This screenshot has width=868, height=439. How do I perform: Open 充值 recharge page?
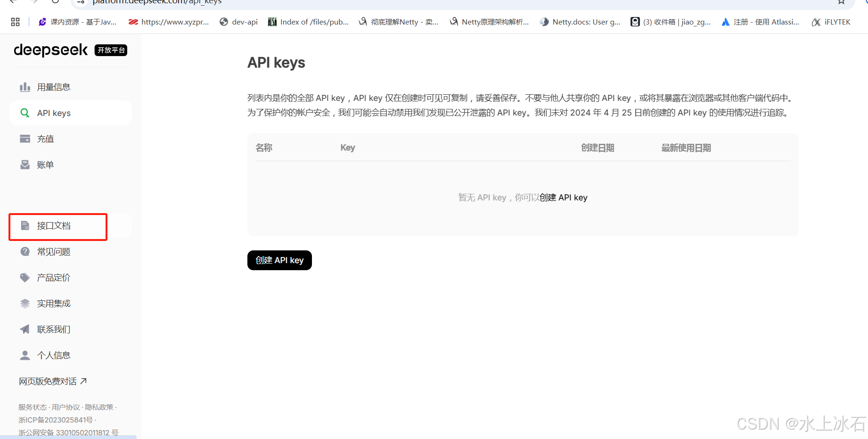(71, 139)
